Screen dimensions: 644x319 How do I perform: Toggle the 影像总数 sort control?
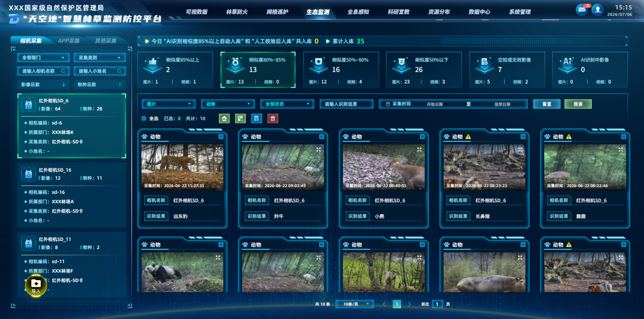tap(43, 85)
